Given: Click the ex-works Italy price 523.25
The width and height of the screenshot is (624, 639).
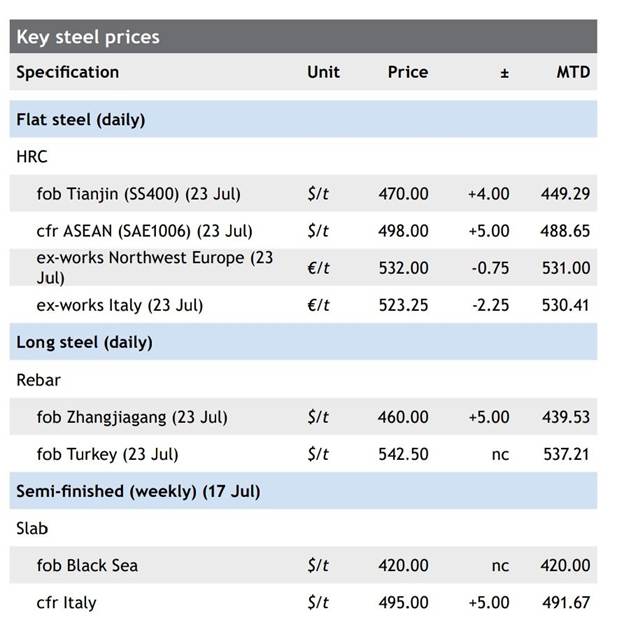Looking at the screenshot, I should point(403,305).
